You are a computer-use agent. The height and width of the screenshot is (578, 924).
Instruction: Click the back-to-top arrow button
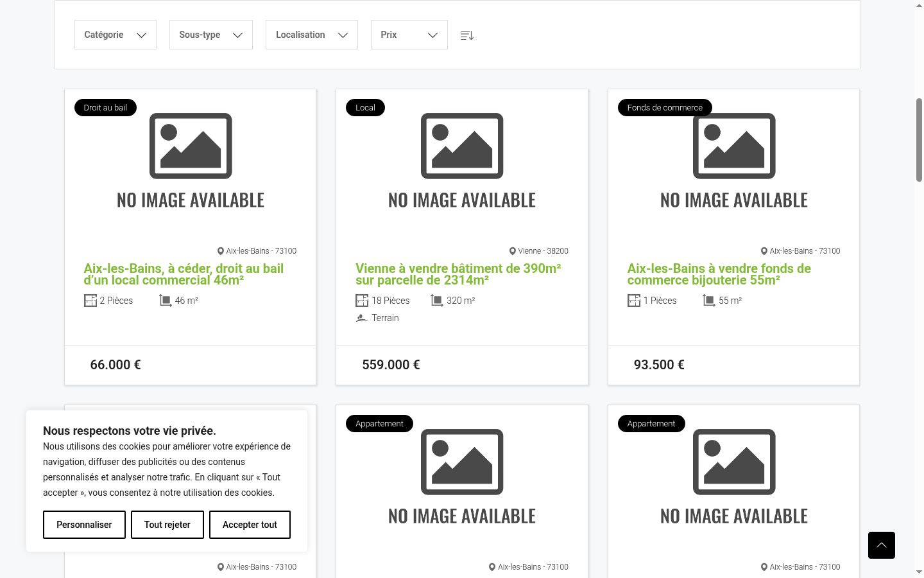click(x=881, y=545)
